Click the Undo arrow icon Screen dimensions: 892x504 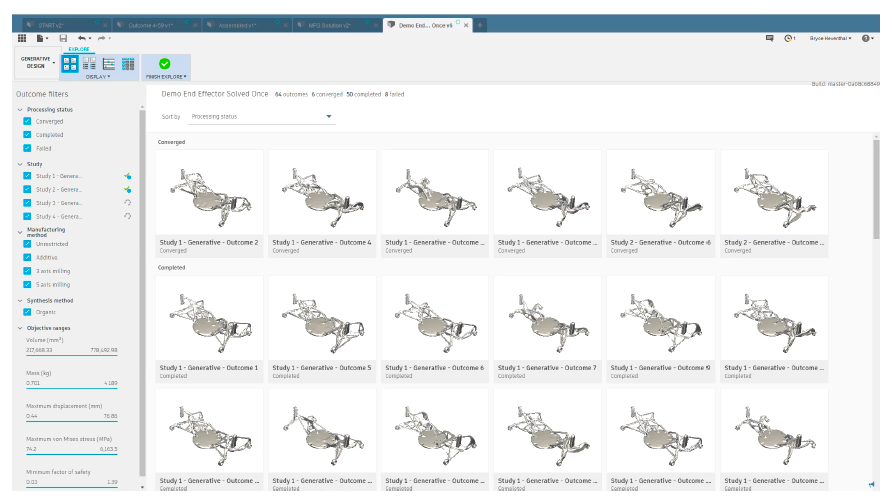(83, 38)
